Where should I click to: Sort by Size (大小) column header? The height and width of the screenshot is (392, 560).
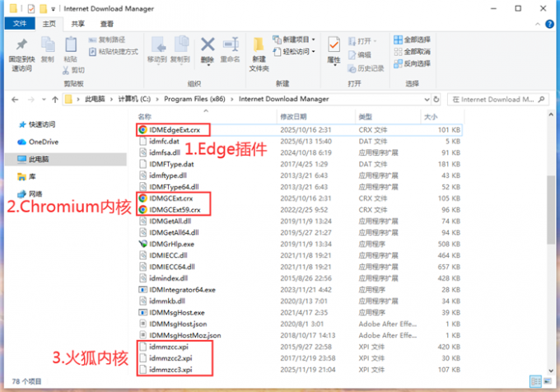pos(431,117)
